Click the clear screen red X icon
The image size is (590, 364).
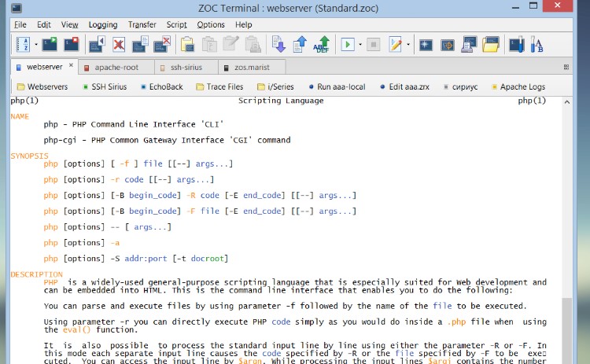click(119, 44)
